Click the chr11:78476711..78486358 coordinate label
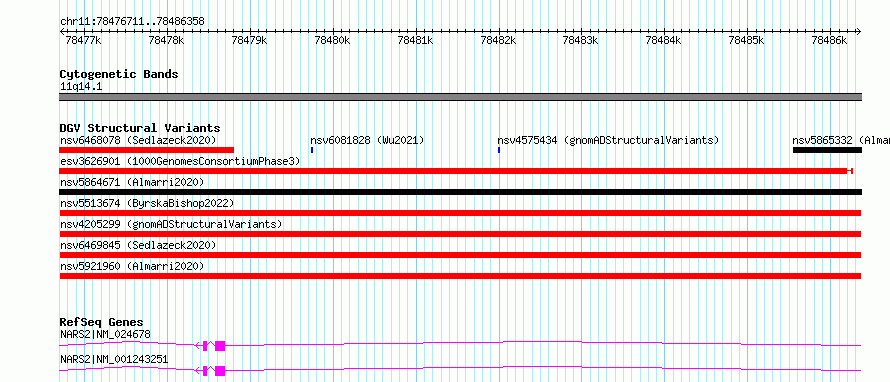This screenshot has height=382, width=890. 132,22
